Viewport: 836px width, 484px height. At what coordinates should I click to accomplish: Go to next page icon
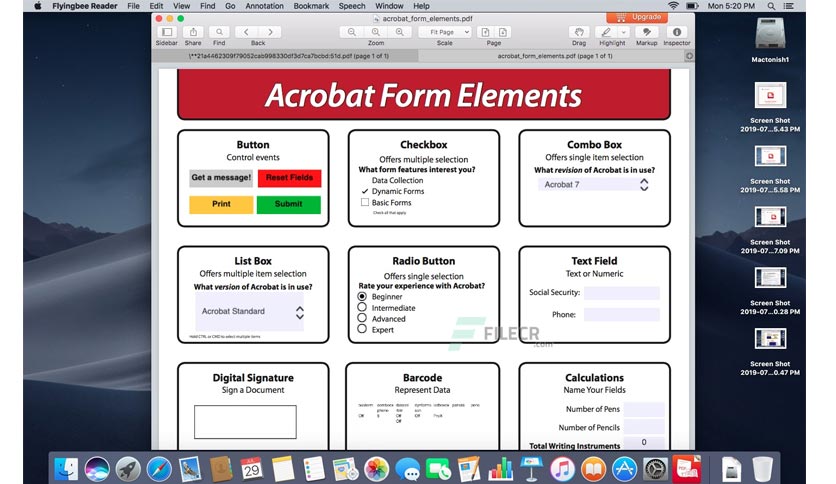[503, 32]
